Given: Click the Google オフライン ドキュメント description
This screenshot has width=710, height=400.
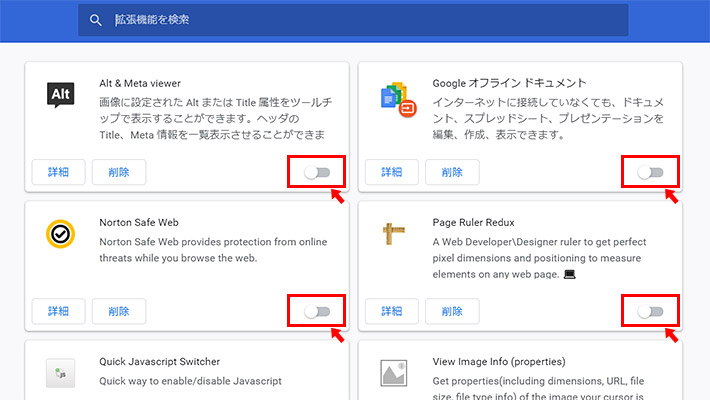Looking at the screenshot, I should click(x=548, y=118).
